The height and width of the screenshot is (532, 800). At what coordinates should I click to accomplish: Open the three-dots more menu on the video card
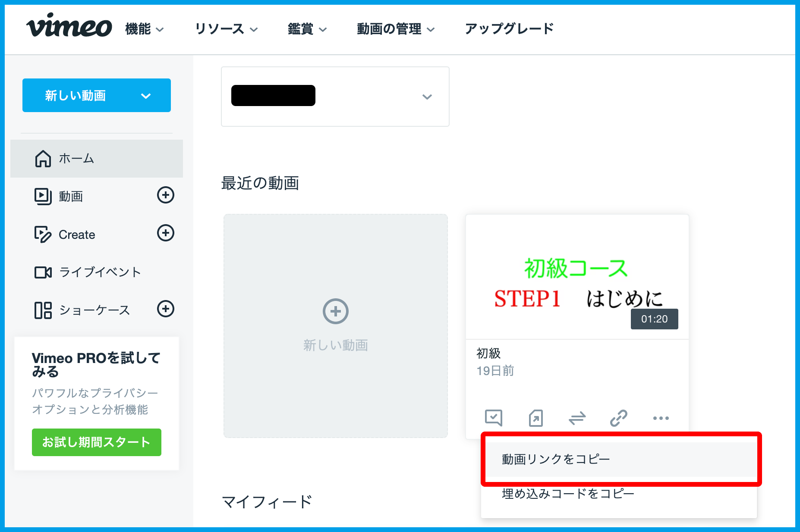point(661,418)
